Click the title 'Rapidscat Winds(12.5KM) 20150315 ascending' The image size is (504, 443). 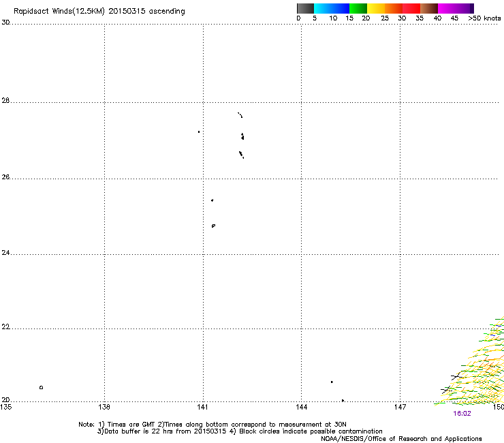99,12
